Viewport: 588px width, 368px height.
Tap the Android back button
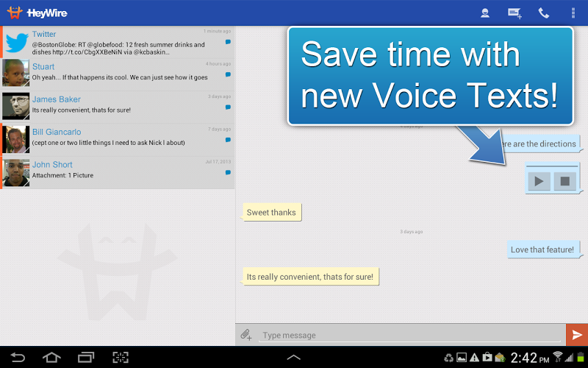(17, 357)
